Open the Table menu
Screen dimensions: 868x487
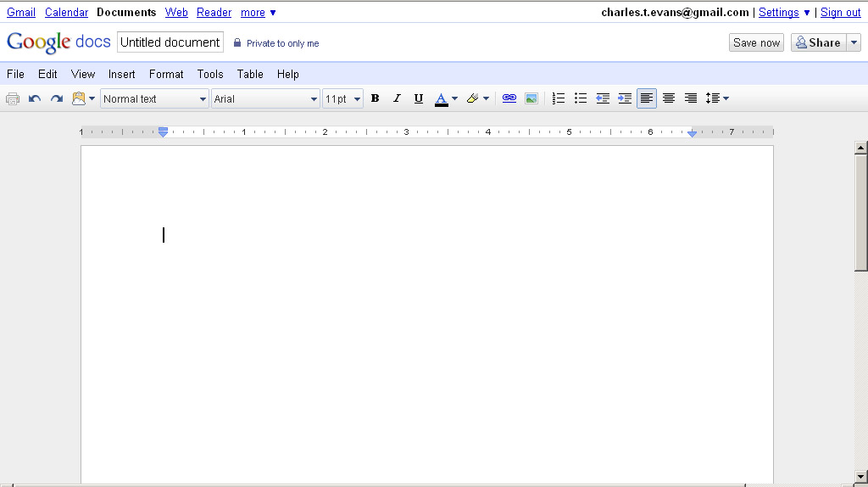[x=250, y=75]
